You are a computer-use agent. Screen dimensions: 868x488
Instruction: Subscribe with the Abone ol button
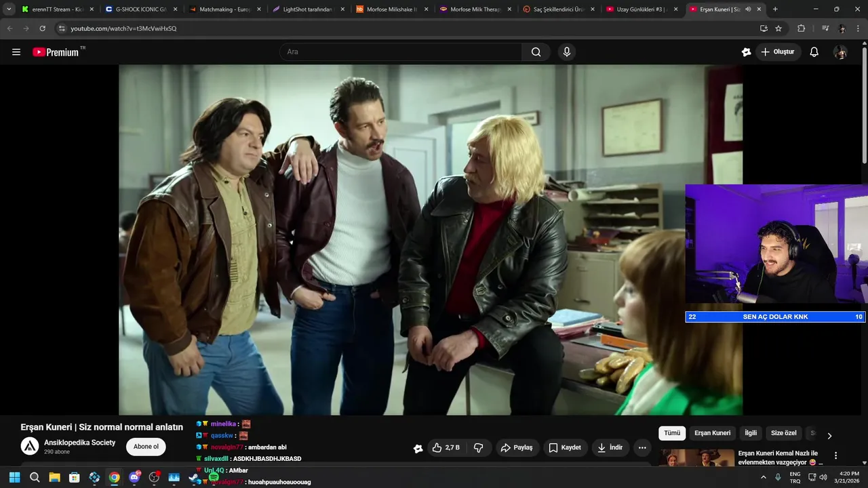pyautogui.click(x=146, y=447)
